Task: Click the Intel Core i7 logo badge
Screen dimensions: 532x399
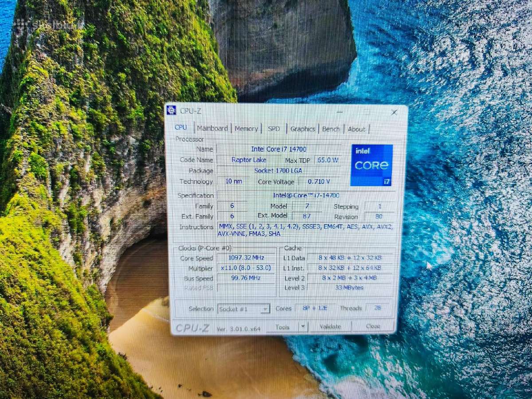Action: (372, 165)
